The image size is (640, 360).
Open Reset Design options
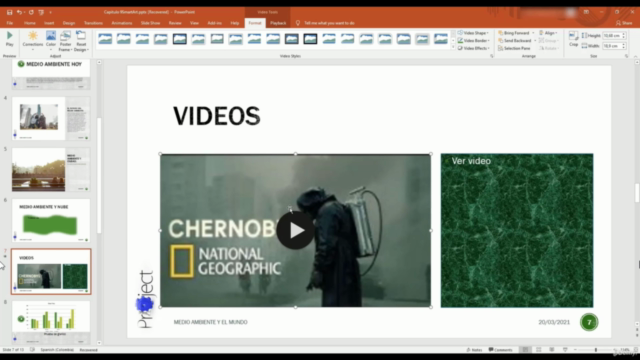pos(81,41)
